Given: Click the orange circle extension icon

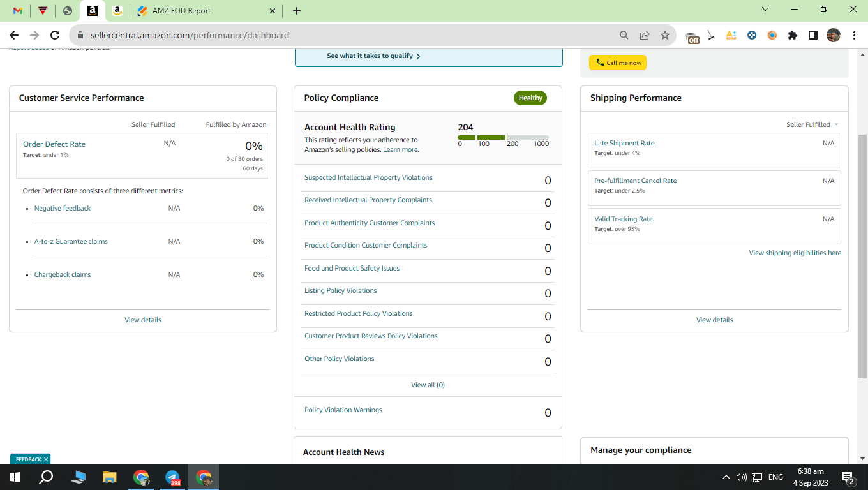Looking at the screenshot, I should pos(772,35).
